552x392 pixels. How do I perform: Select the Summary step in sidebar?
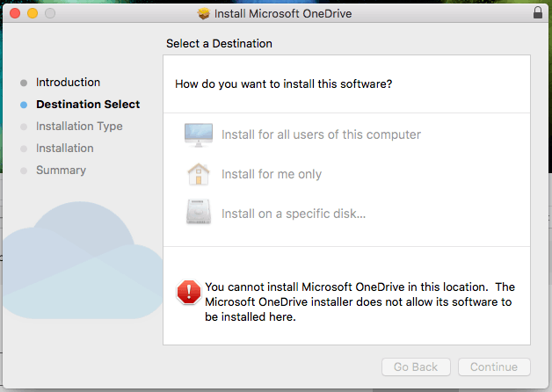(x=61, y=171)
